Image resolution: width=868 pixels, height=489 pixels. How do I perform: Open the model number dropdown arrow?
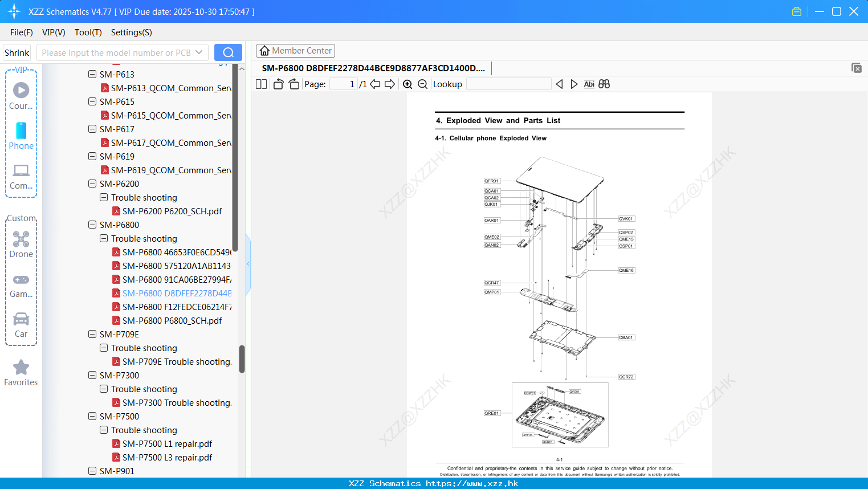(x=199, y=52)
